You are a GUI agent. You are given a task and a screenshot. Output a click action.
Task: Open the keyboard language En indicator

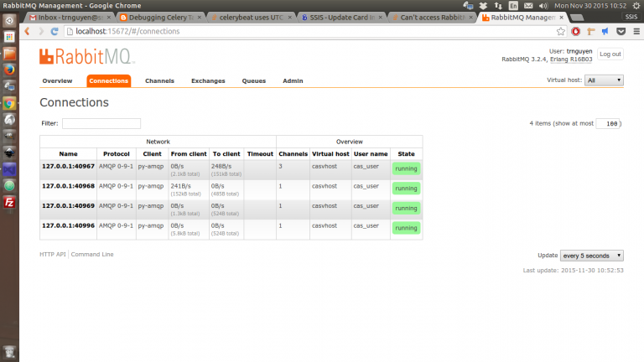point(513,6)
